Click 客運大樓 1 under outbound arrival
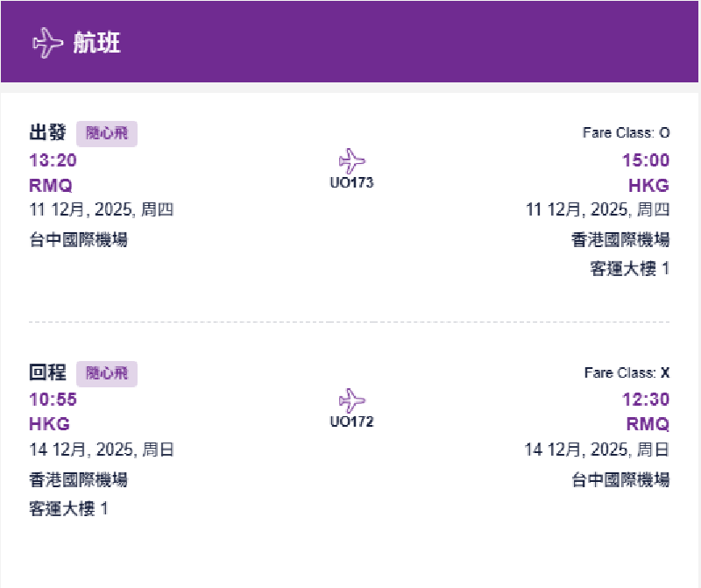Image resolution: width=701 pixels, height=588 pixels. pos(629,268)
